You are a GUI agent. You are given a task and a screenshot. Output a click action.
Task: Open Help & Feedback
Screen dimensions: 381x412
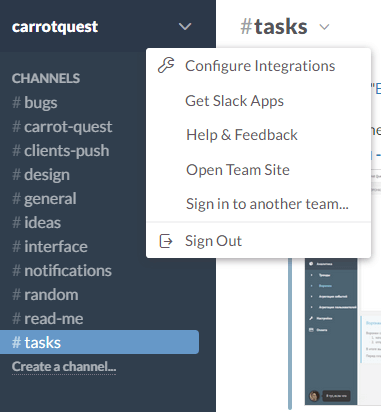pos(242,135)
